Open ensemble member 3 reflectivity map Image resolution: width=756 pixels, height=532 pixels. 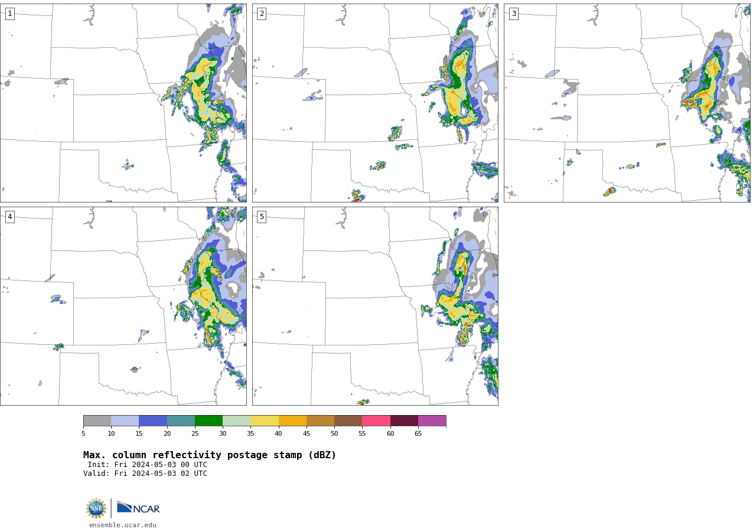point(627,103)
